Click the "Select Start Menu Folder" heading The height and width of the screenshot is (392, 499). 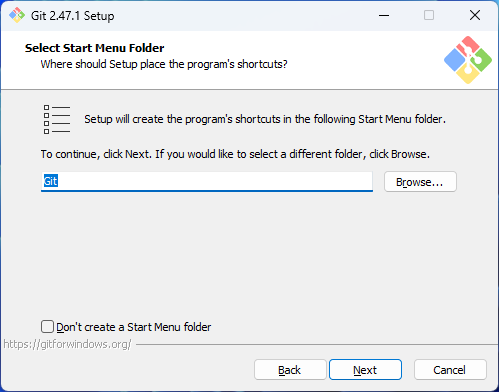click(x=95, y=48)
